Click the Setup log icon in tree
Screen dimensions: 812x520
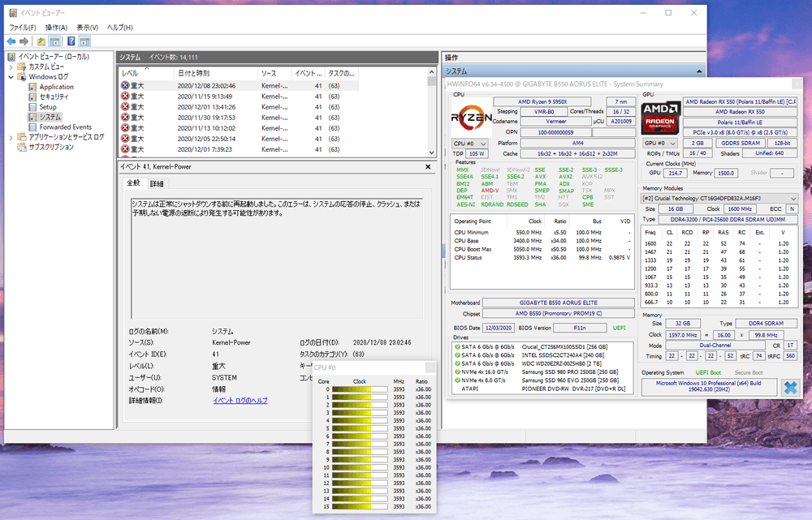(x=32, y=107)
